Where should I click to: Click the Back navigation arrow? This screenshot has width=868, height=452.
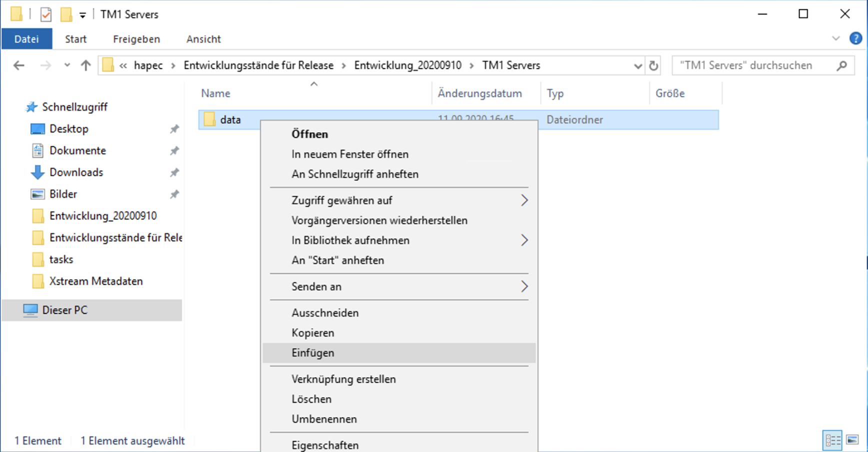tap(19, 65)
